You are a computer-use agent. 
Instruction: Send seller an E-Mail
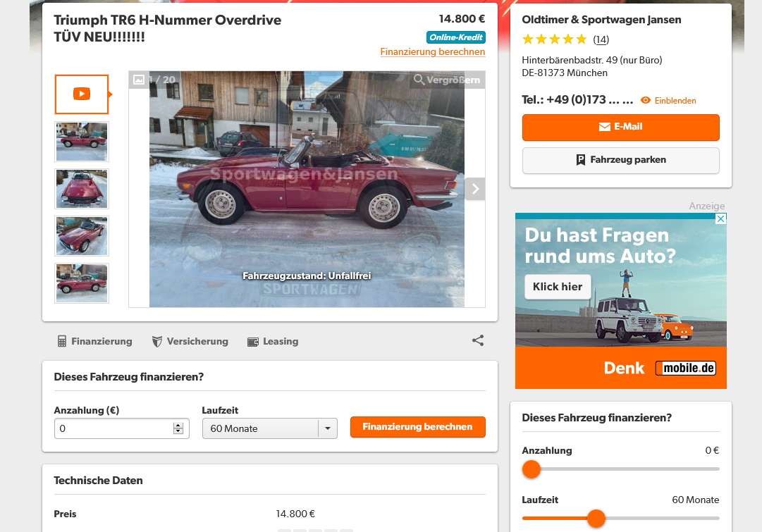[x=620, y=128]
